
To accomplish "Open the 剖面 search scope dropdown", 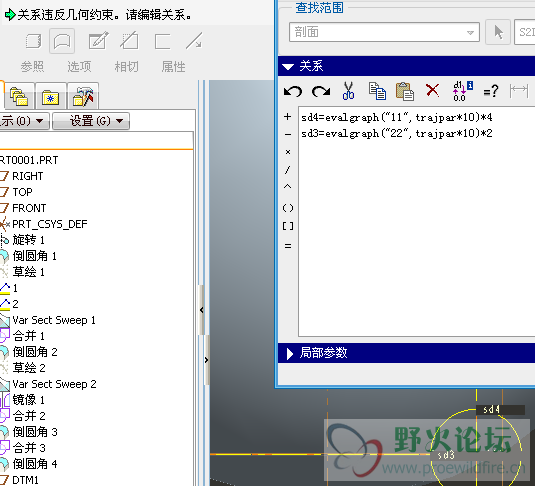I will (384, 32).
